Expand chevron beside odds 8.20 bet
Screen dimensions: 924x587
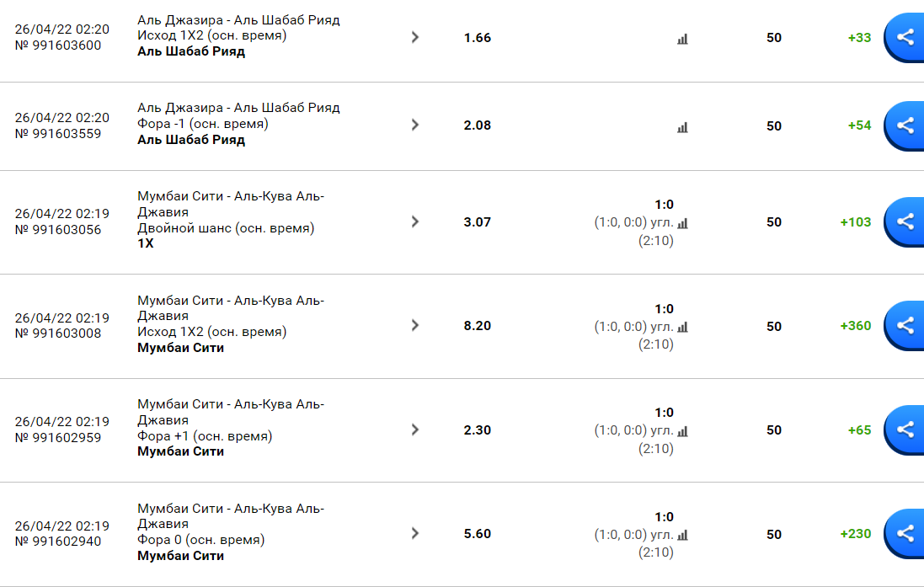(415, 325)
